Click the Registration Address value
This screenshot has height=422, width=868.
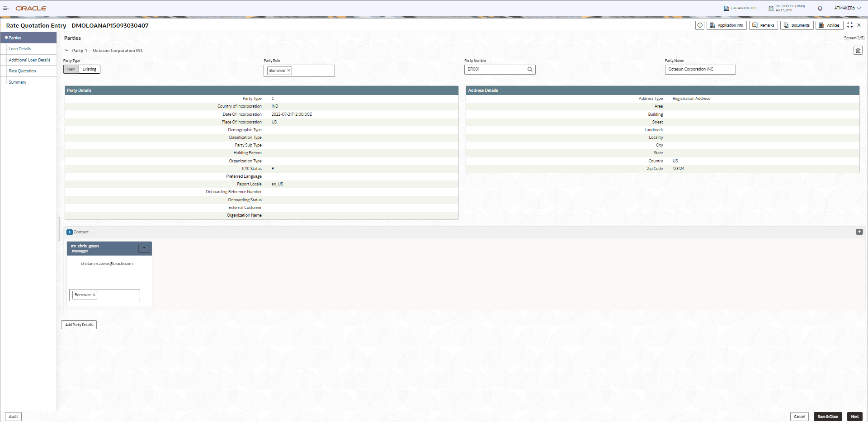pyautogui.click(x=691, y=99)
